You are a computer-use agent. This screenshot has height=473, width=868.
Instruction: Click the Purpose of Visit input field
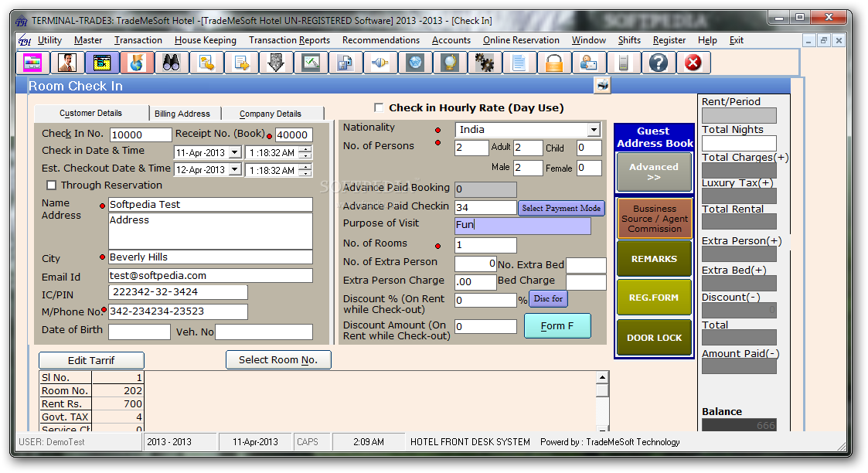click(523, 225)
